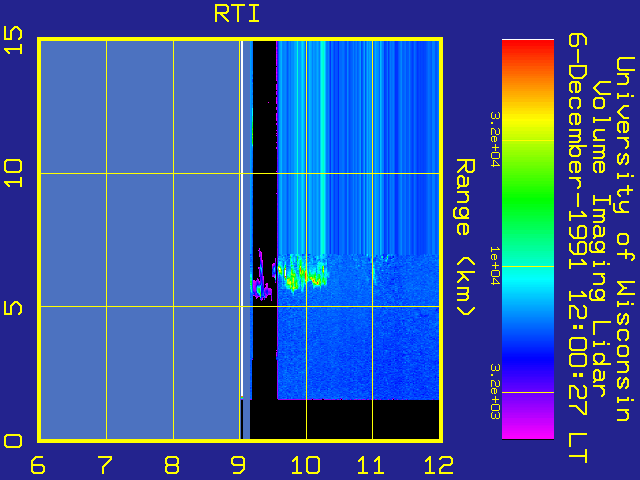Click the horizontal axis label 8
Viewport: 640px width, 480px height.
(x=172, y=465)
